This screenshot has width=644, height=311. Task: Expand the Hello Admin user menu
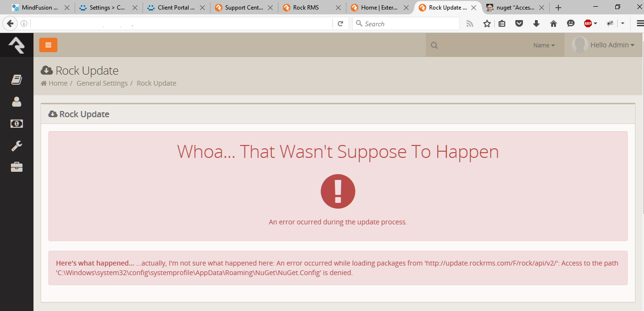pyautogui.click(x=612, y=45)
